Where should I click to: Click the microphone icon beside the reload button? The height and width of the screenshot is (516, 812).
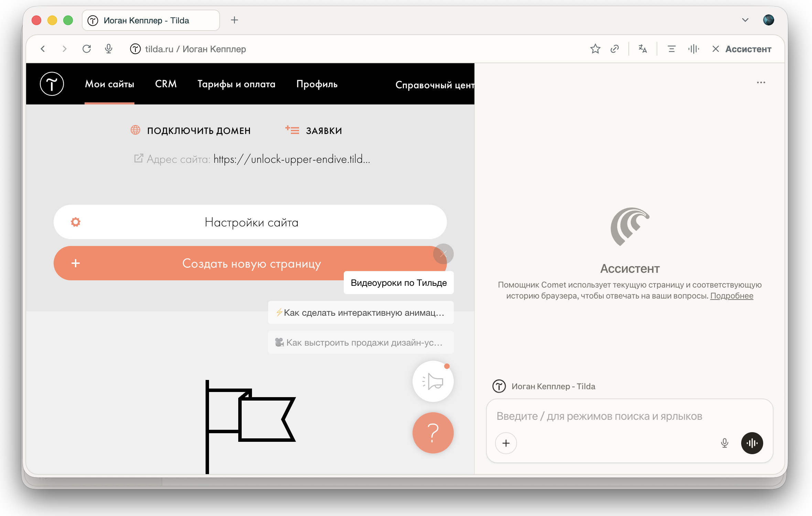[x=109, y=49]
